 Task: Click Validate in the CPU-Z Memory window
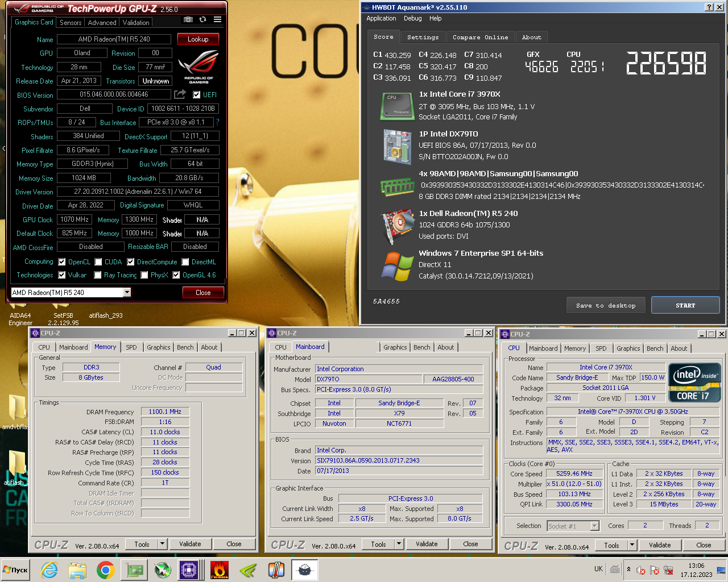point(190,544)
